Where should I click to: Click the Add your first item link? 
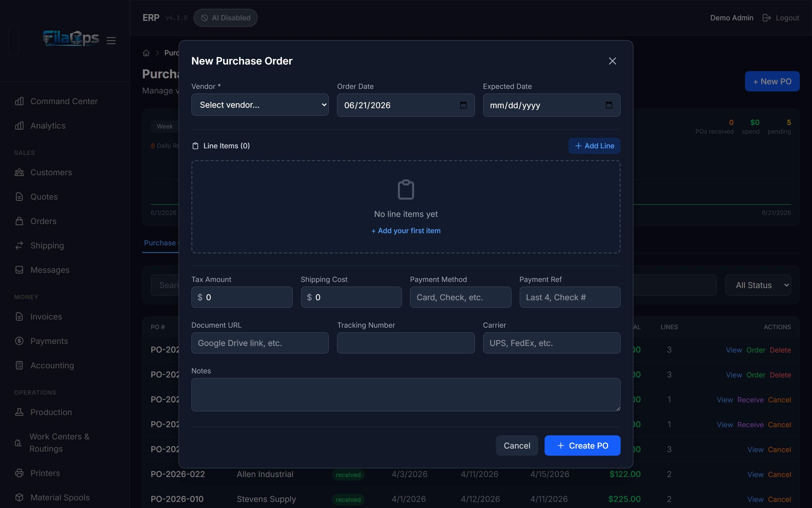click(406, 230)
